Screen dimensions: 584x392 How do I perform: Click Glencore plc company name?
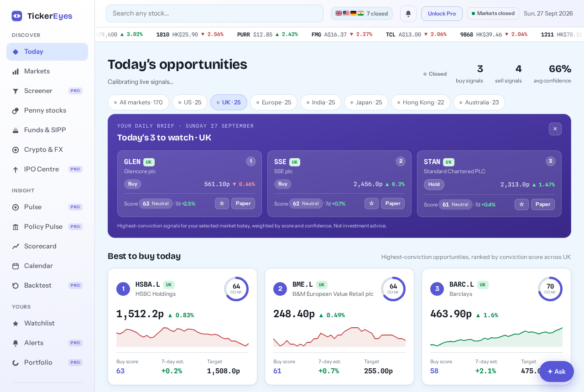pos(140,171)
